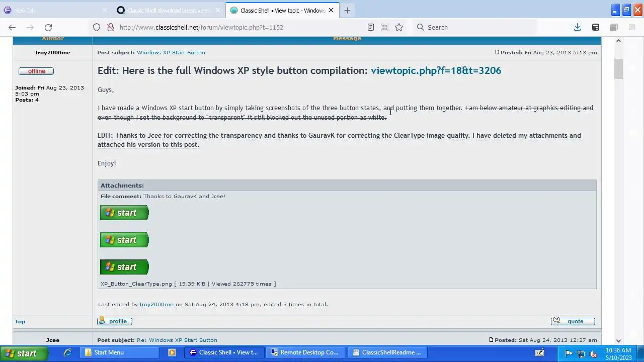This screenshot has width=644, height=362.
Task: Click the File comment line text
Action: tap(163, 196)
